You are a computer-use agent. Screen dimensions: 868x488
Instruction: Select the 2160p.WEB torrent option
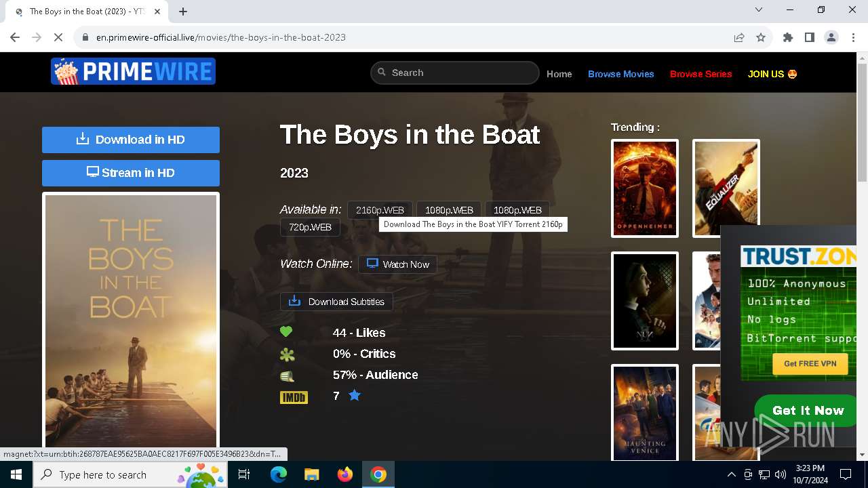click(x=380, y=210)
